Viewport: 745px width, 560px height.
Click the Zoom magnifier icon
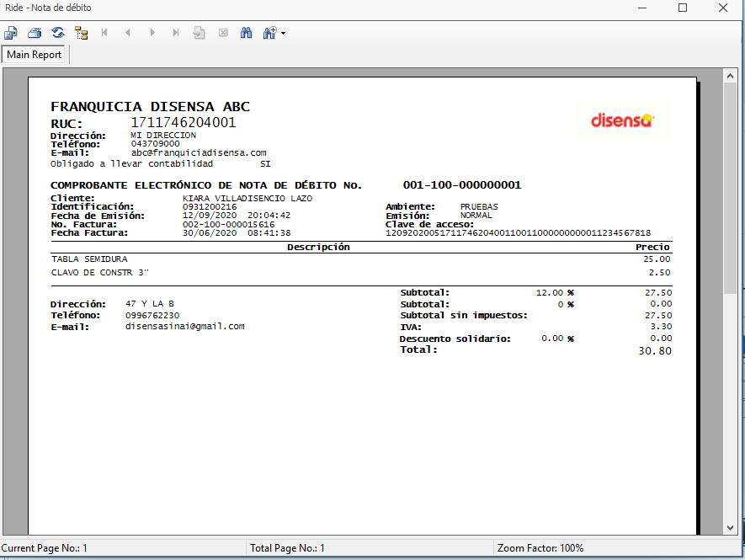click(x=269, y=33)
